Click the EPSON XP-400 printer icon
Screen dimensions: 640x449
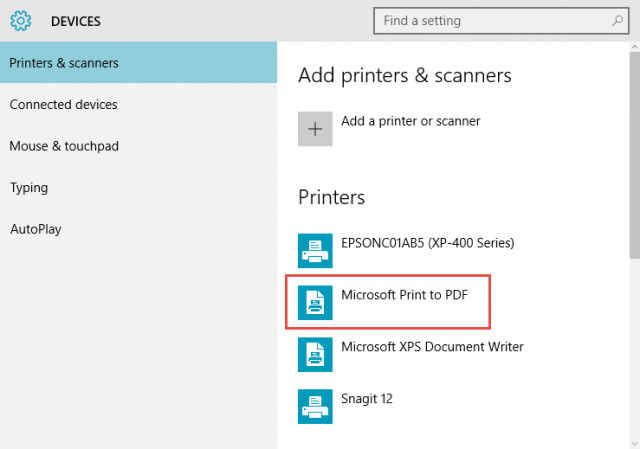(x=315, y=249)
